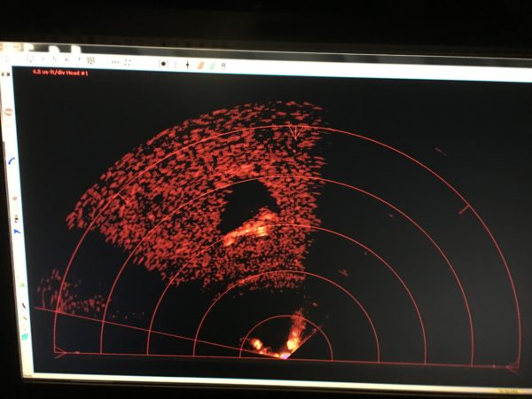Screen dimensions: 532x399
Task: Click the pale green toolbar icon
Action: pos(212,65)
